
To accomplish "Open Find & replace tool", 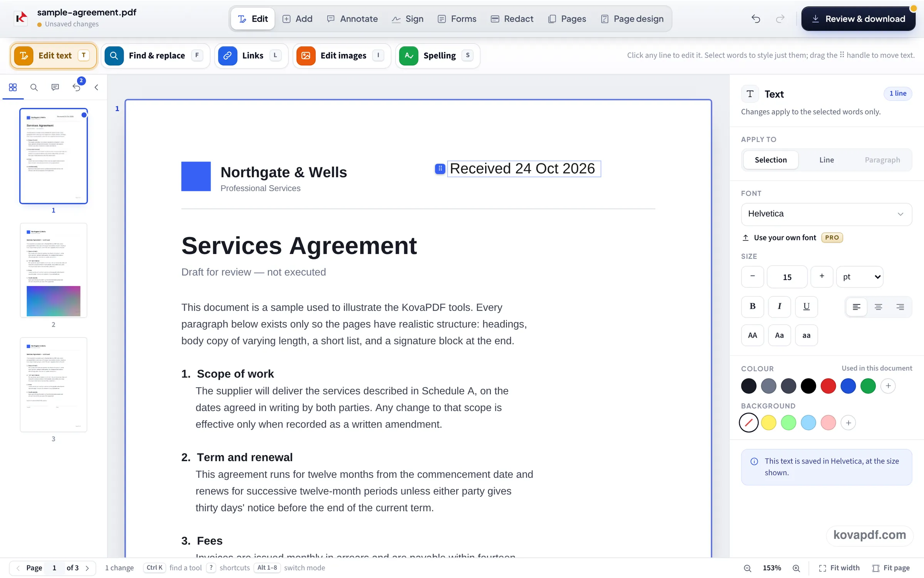I will 156,56.
